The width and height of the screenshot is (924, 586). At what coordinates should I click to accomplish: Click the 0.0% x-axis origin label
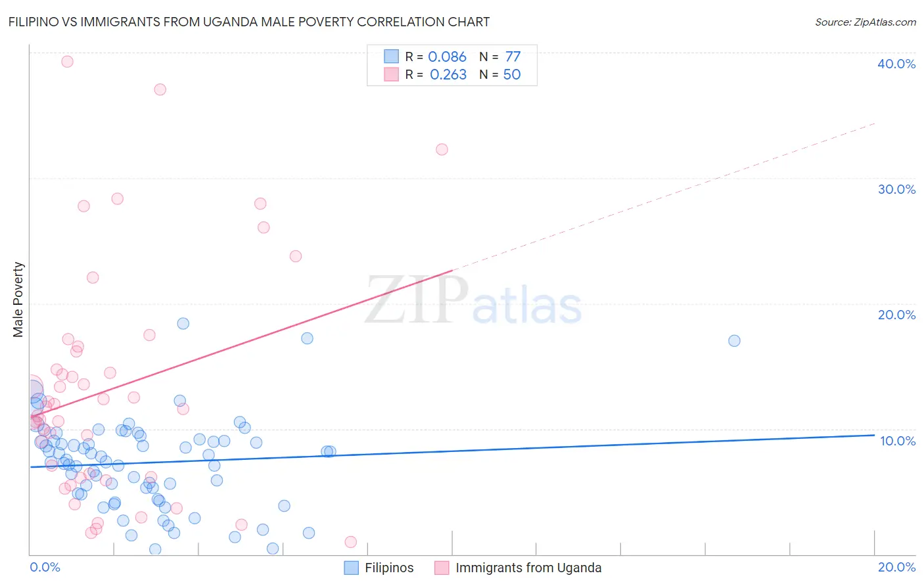pyautogui.click(x=45, y=567)
